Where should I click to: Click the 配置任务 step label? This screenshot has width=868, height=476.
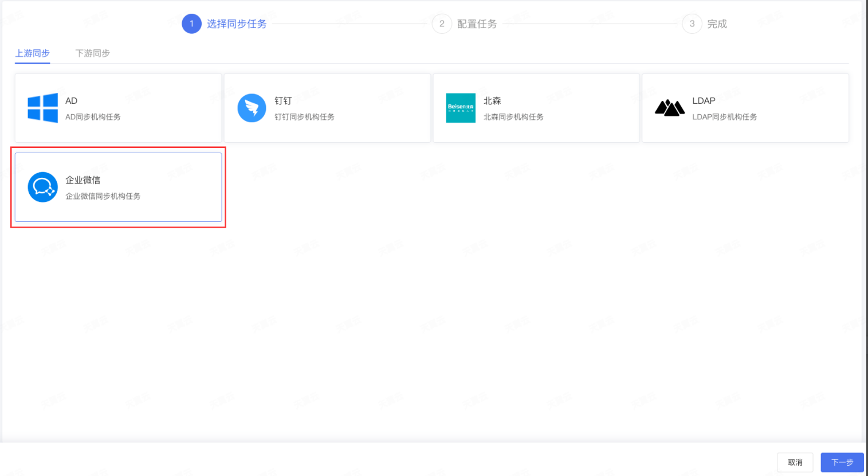(477, 24)
